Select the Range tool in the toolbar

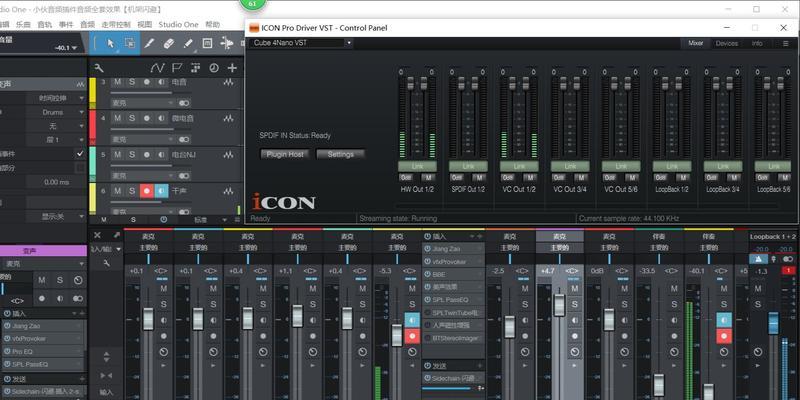(130, 44)
